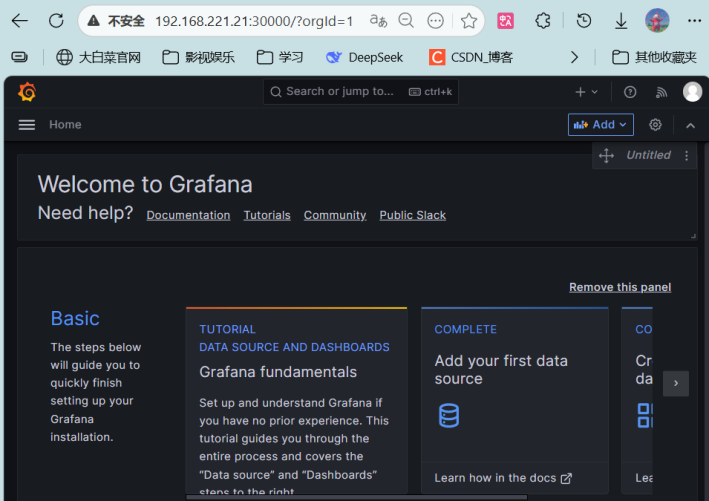Open the Grafana fundamentals tutorial card
Screen dimensions: 709x501
296,400
